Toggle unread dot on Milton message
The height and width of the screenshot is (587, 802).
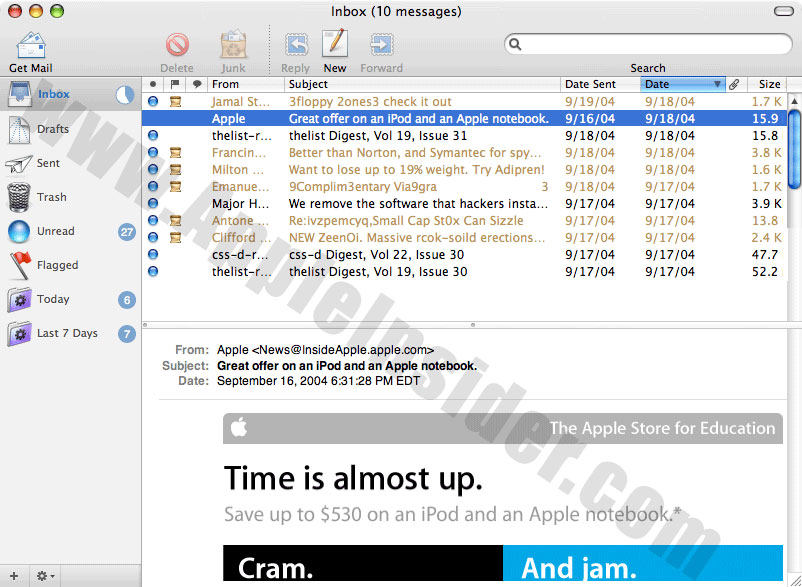coord(152,169)
